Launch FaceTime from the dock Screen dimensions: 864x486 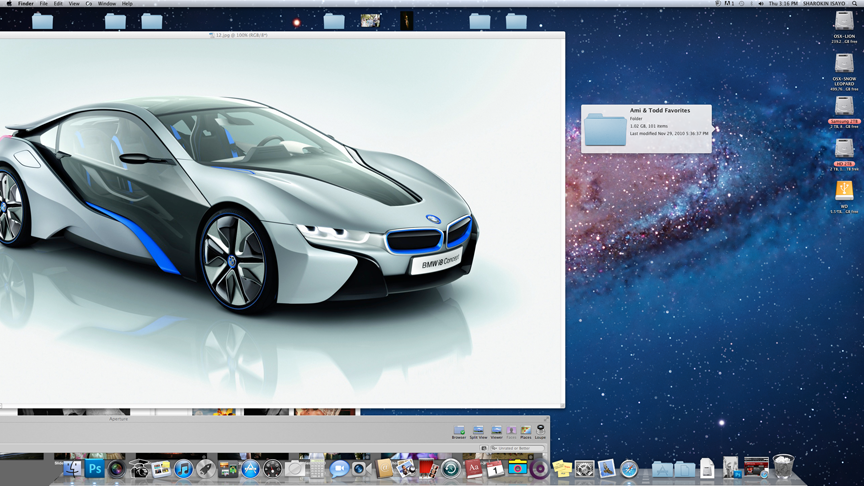pyautogui.click(x=361, y=469)
